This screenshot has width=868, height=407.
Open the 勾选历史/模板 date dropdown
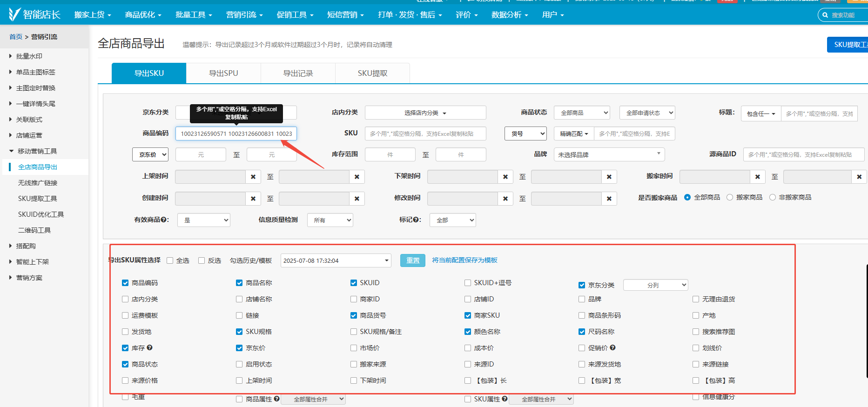[x=336, y=260]
